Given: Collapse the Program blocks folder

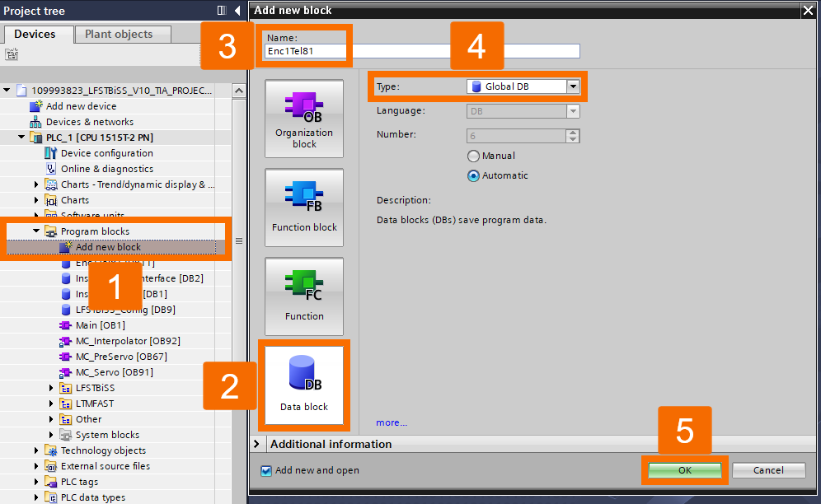Looking at the screenshot, I should [36, 231].
